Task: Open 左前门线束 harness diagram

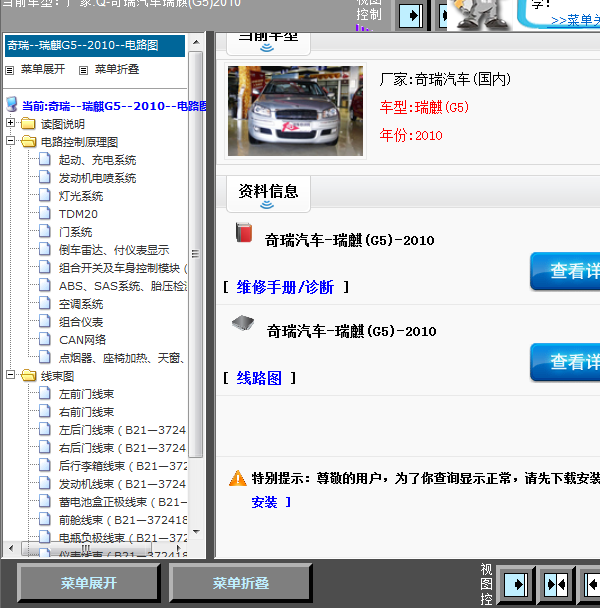Action: [86, 394]
